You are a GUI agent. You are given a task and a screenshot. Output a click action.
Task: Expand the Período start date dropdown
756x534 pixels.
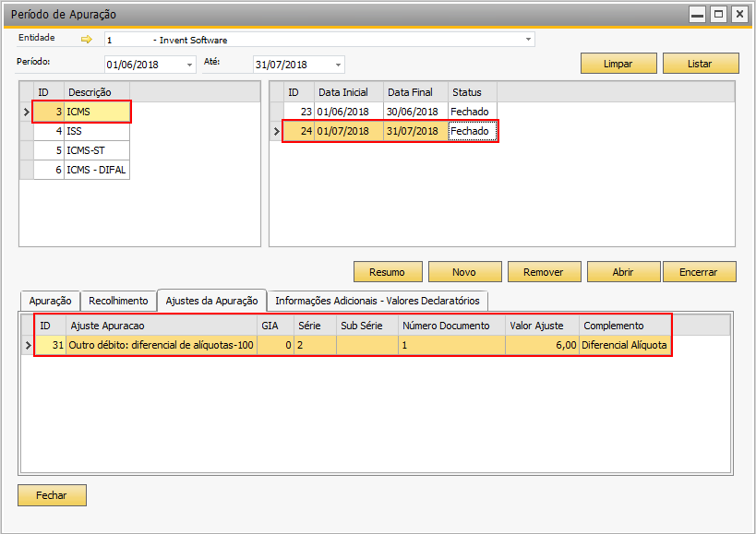click(190, 65)
